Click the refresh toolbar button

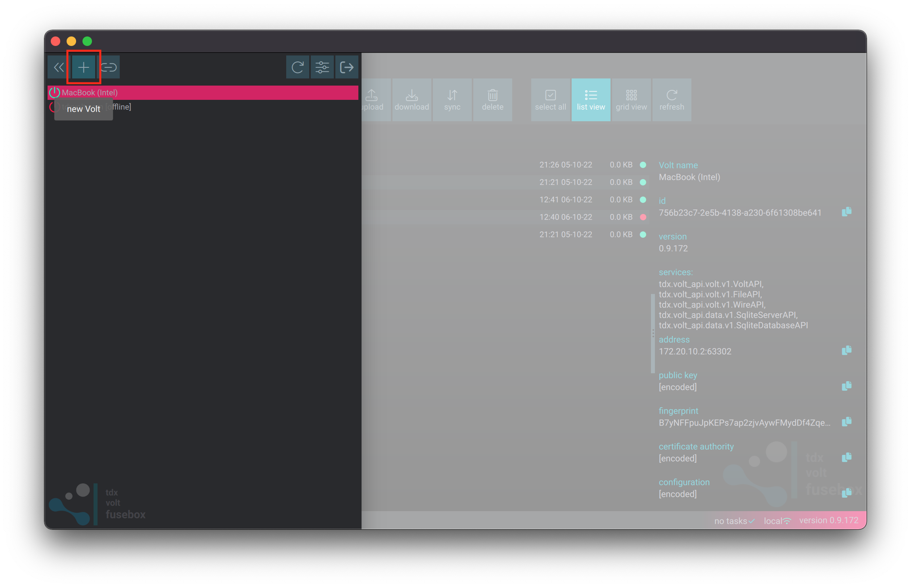click(672, 100)
